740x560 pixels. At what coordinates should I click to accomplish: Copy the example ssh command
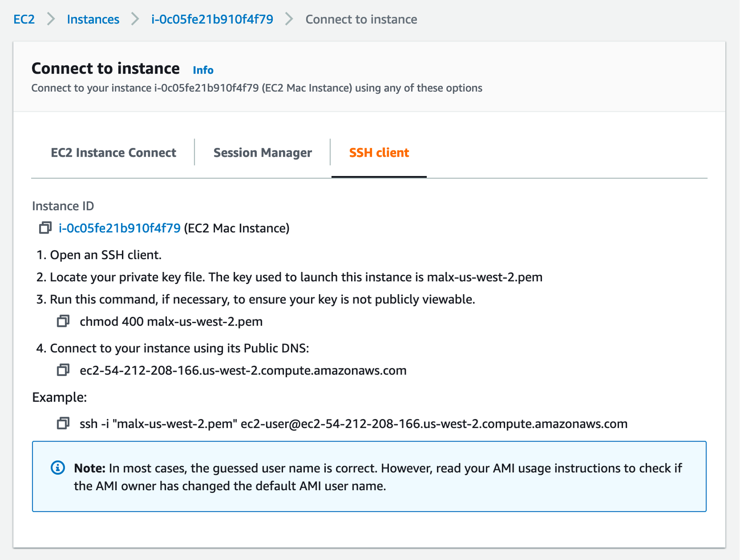(63, 423)
